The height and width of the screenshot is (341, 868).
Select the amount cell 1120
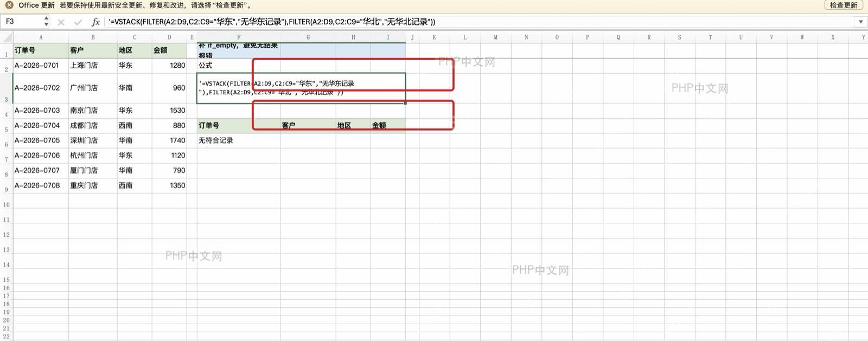[169, 156]
